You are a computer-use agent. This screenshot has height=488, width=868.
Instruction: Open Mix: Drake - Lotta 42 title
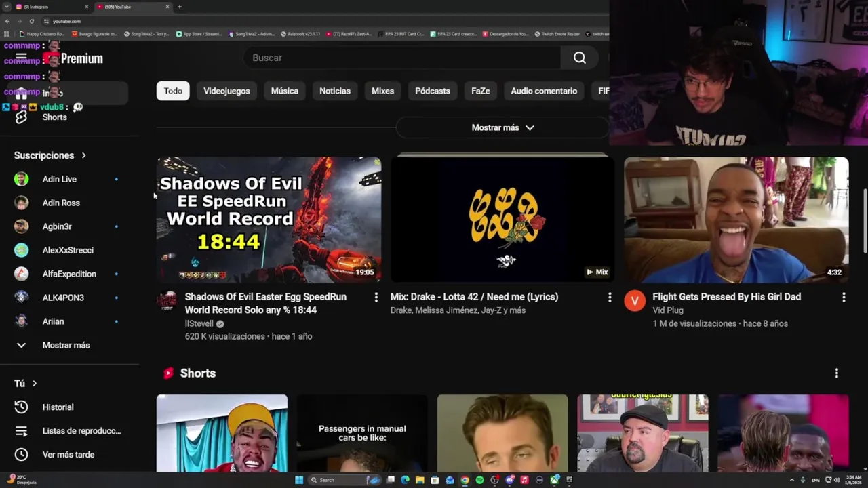(x=474, y=297)
